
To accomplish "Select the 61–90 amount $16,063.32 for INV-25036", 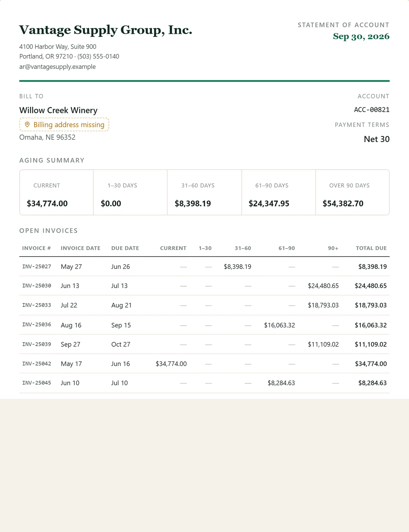I will point(280,325).
